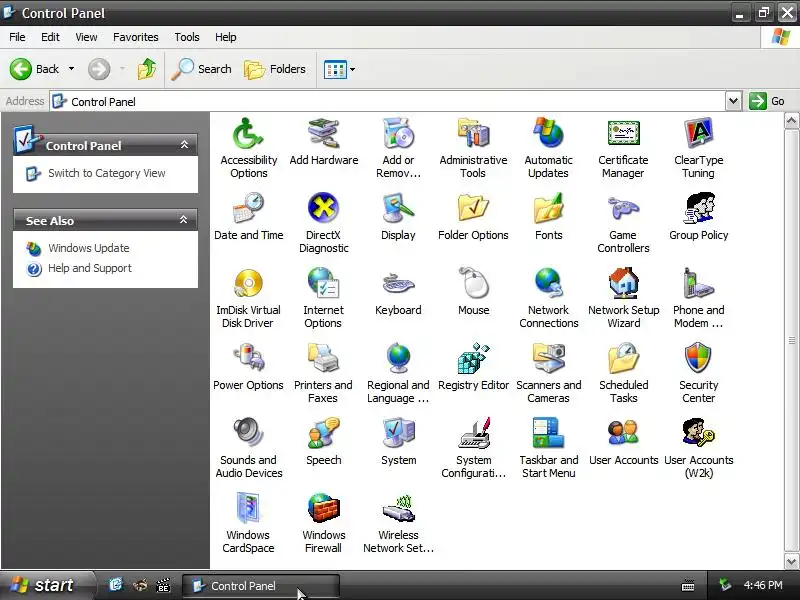Open Accessibility Options applet
The image size is (800, 600).
click(x=248, y=148)
